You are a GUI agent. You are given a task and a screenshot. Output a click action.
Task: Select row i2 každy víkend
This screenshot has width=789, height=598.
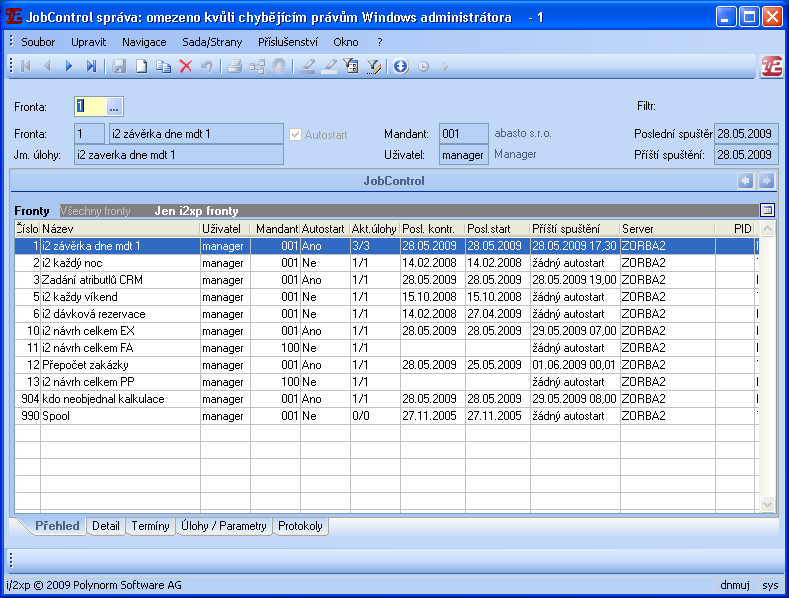coord(385,297)
